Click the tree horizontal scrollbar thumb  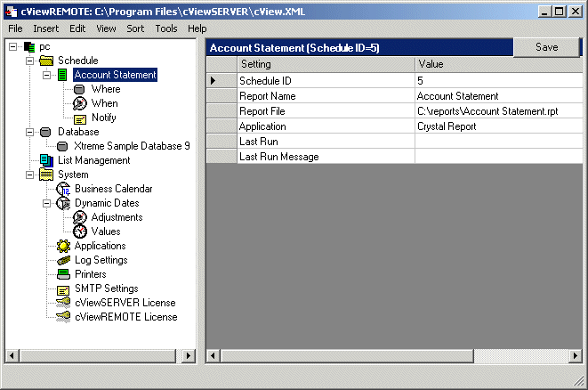[x=98, y=355]
